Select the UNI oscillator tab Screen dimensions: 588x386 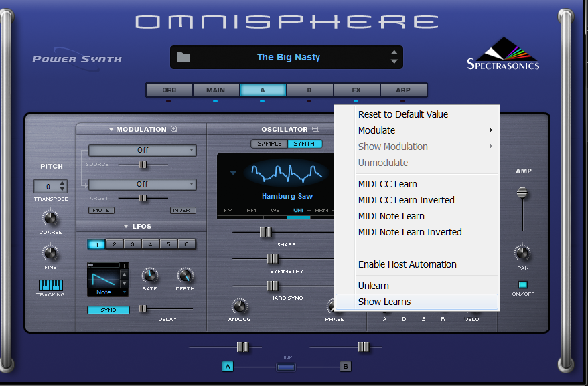[x=299, y=211]
